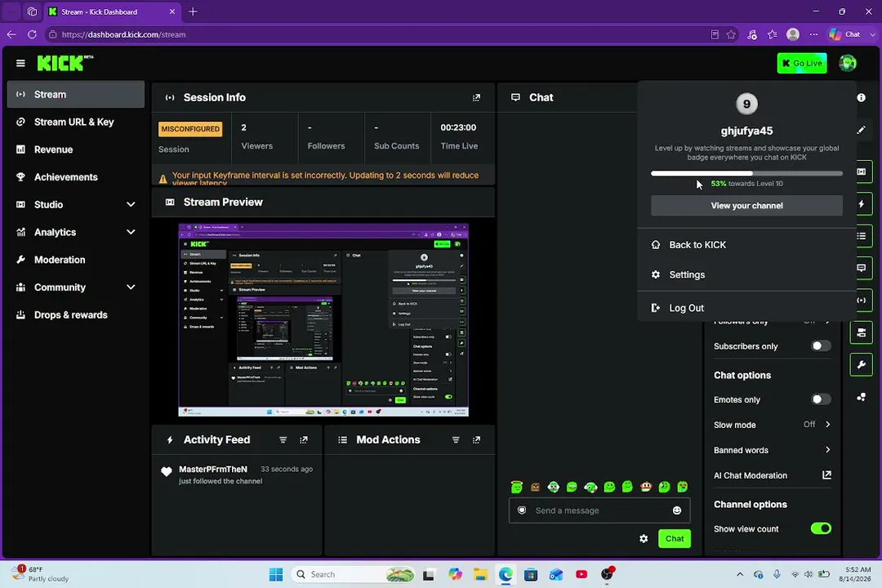Viewport: 882px width, 588px height.
Task: Pop out the Session Info panel
Action: coord(476,97)
